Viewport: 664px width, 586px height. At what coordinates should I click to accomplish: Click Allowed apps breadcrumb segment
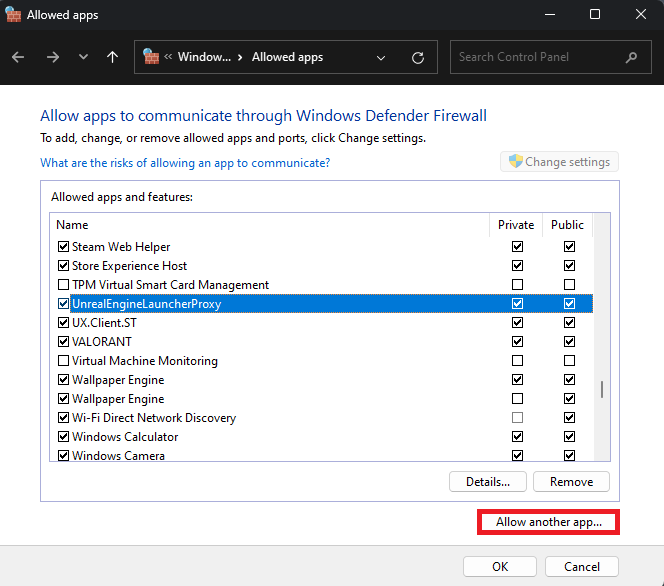(x=288, y=57)
